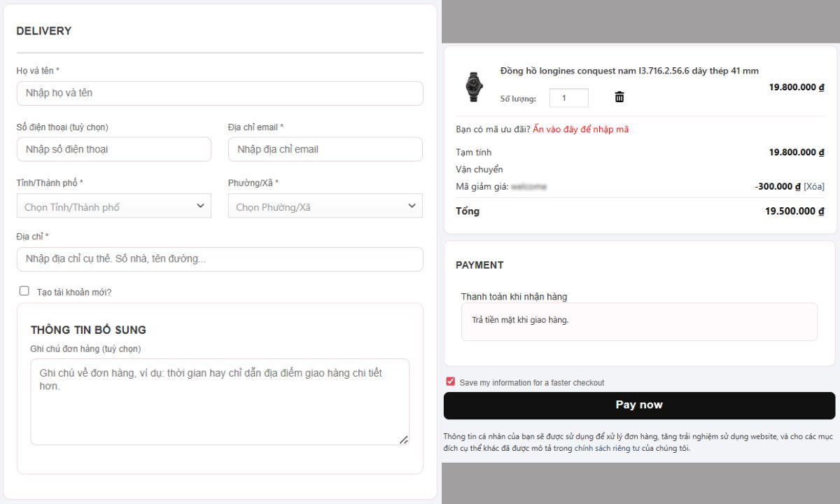The image size is (840, 504).
Task: Open the "Chọn Tỉnh/Thành phố" dropdown
Action: (113, 206)
